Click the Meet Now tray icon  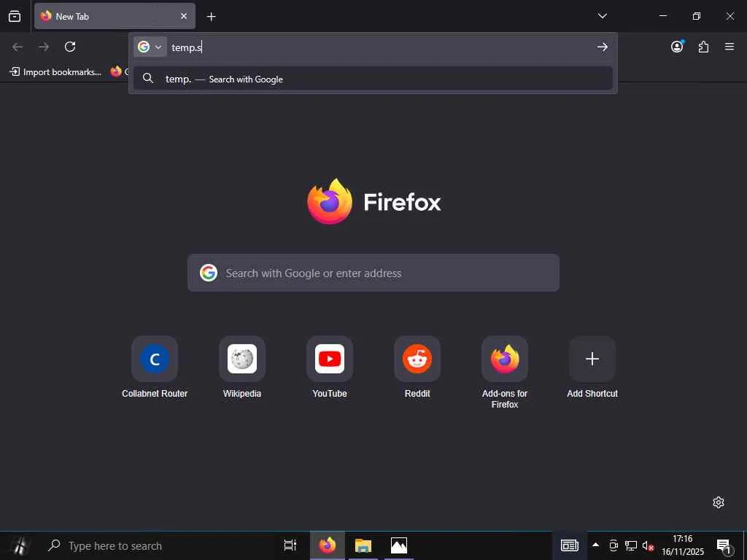pos(613,545)
